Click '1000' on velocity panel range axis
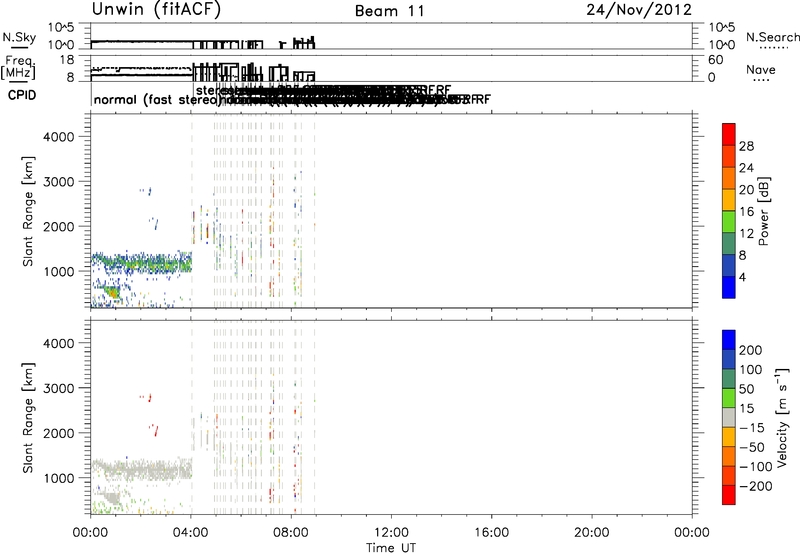800x554 pixels. (58, 477)
